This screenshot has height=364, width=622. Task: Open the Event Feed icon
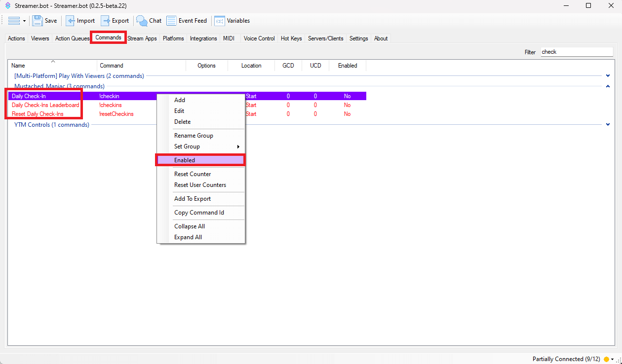click(x=171, y=21)
